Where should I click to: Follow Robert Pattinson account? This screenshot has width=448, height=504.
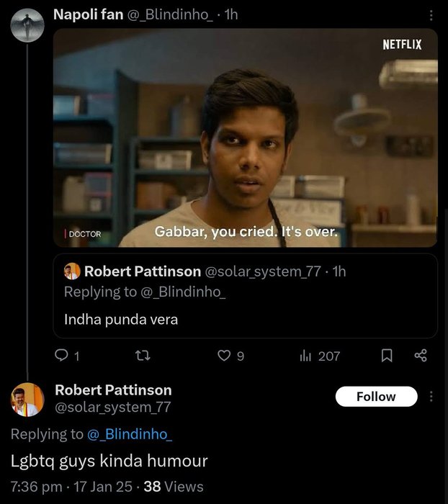[376, 396]
